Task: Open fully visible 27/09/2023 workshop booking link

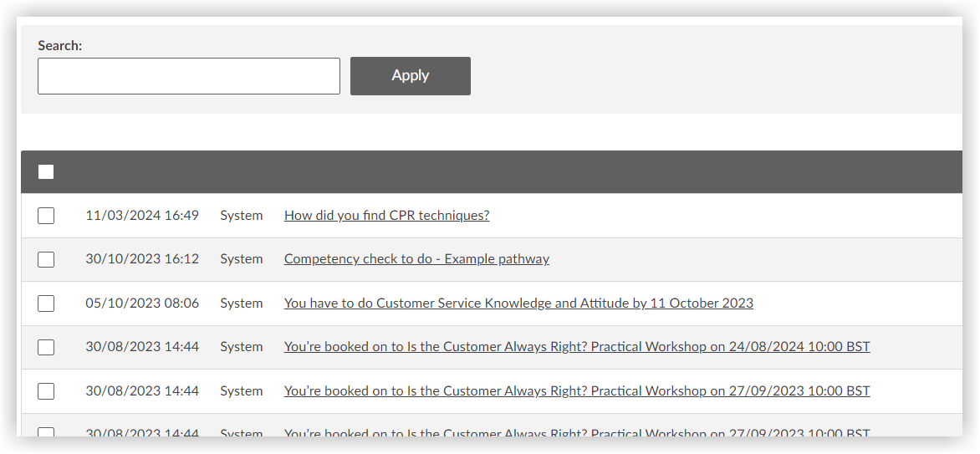Action: (577, 391)
